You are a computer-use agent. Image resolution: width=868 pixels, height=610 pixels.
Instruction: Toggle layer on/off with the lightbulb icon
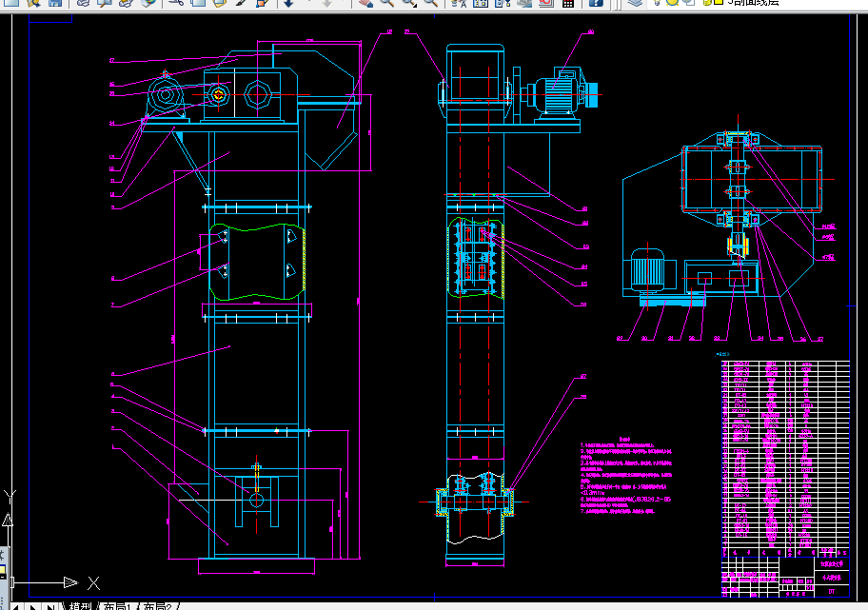[657, 3]
